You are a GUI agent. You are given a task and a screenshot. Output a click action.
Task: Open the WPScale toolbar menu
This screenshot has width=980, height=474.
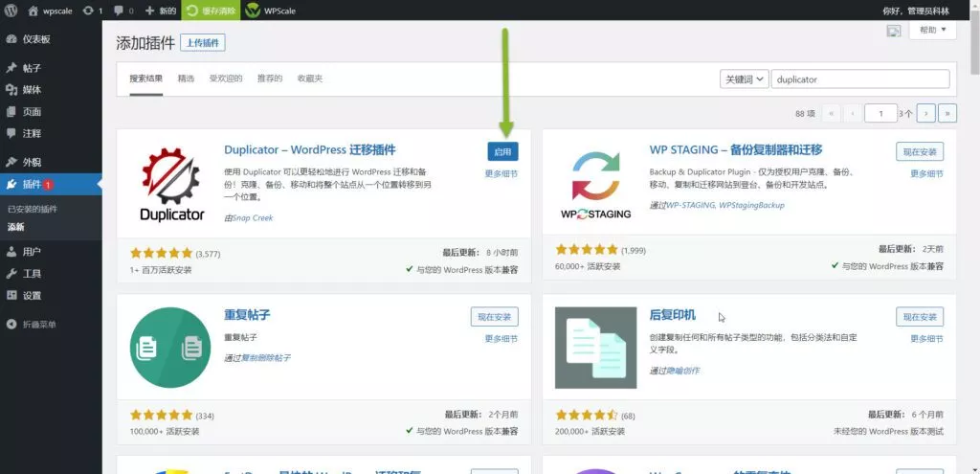[271, 11]
